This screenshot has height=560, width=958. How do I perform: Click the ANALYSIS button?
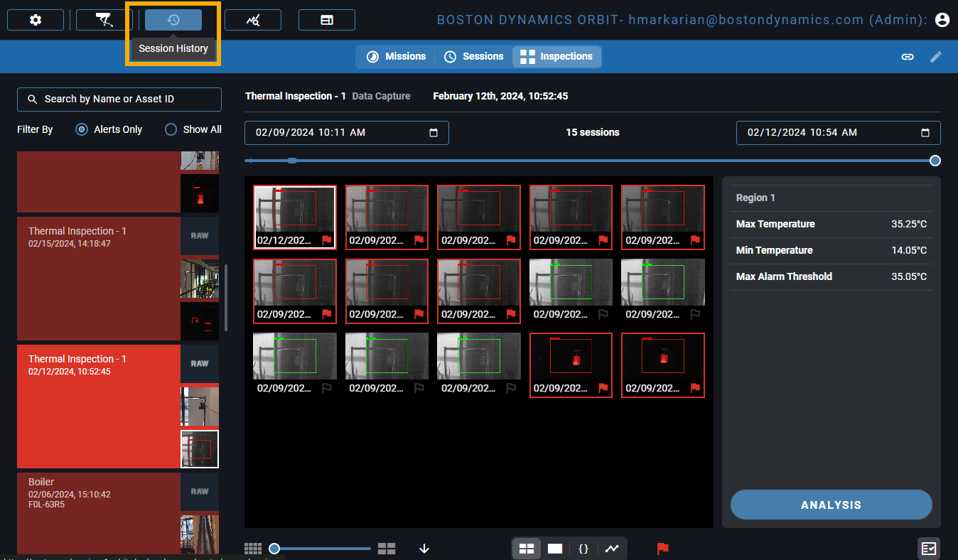click(831, 505)
